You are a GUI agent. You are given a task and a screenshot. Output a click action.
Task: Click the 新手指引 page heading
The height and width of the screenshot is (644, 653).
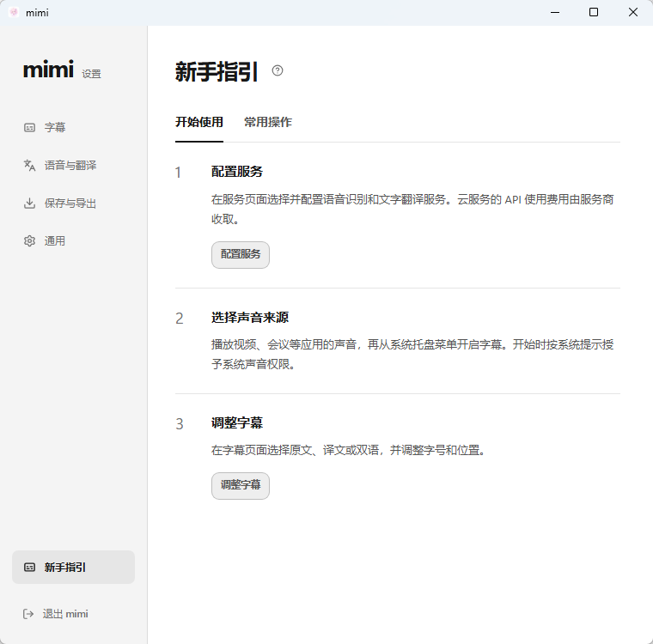click(217, 71)
